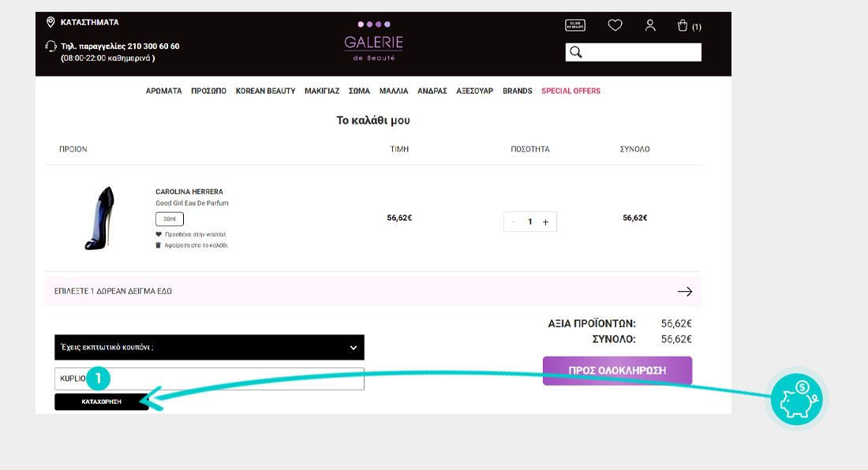868x470 pixels.
Task: Select the 30ml size option
Action: pyautogui.click(x=170, y=219)
